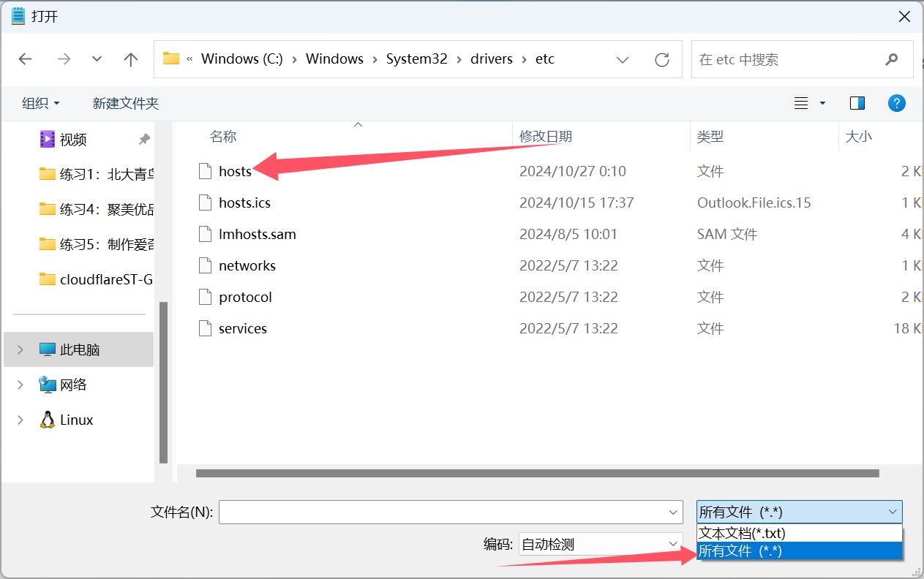
Task: Click 新建文件夹 to create a folder
Action: coord(125,102)
